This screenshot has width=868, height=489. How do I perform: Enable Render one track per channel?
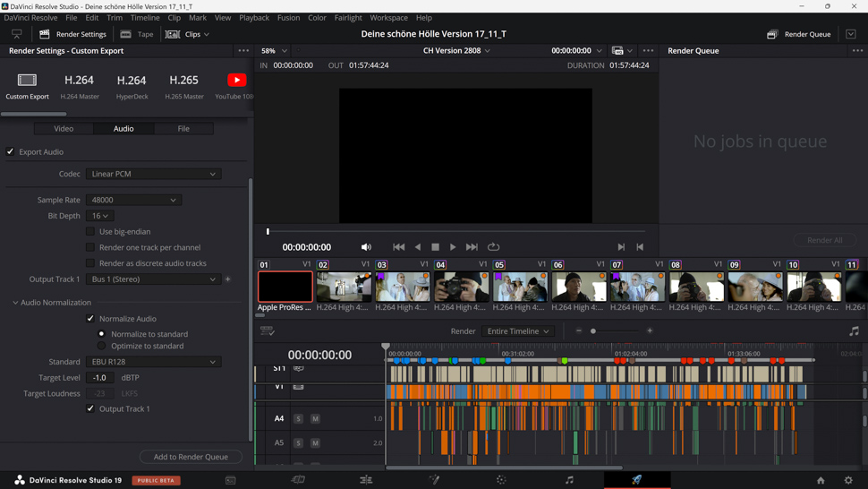[x=90, y=247]
